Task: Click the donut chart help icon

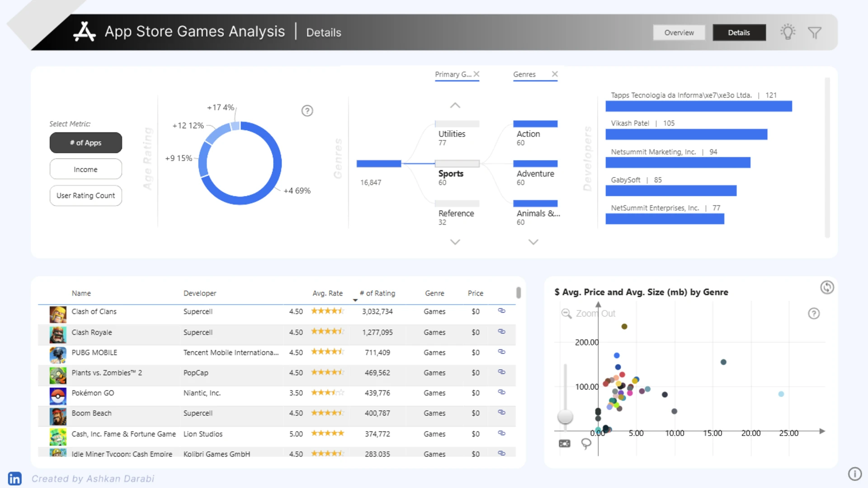Action: tap(307, 111)
